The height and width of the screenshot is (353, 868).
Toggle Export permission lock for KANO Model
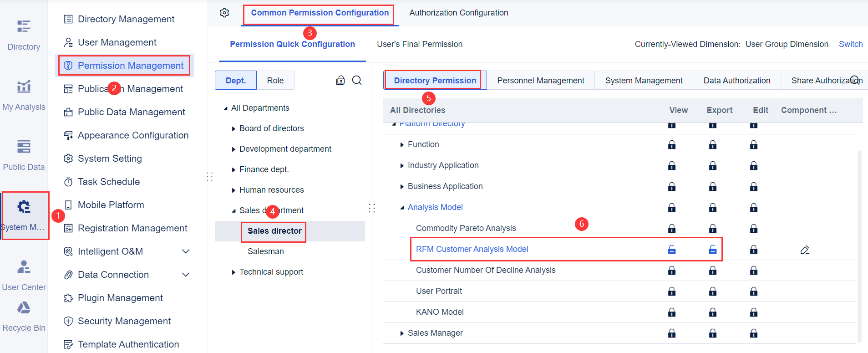tap(712, 312)
